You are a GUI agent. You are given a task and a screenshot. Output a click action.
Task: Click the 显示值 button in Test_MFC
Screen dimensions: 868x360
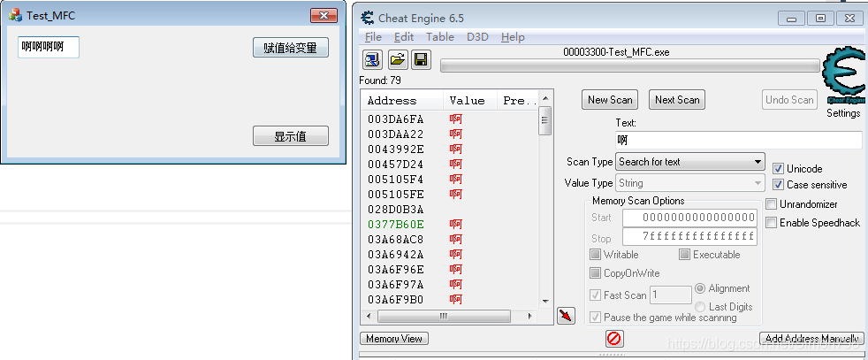pyautogui.click(x=291, y=135)
